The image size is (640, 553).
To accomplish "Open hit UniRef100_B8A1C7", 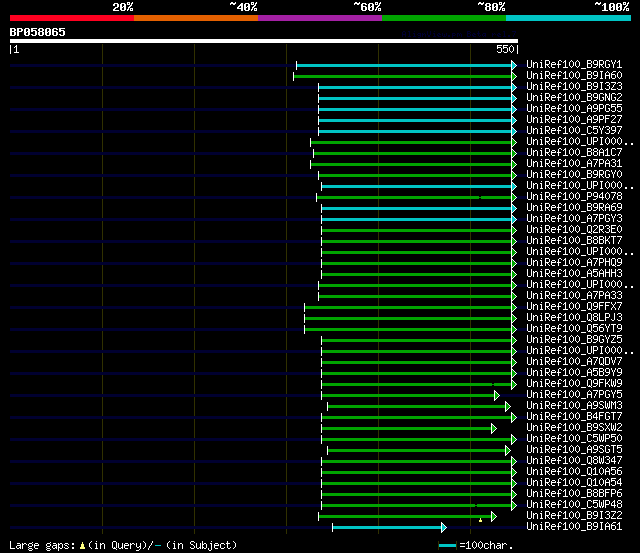I will point(574,153).
